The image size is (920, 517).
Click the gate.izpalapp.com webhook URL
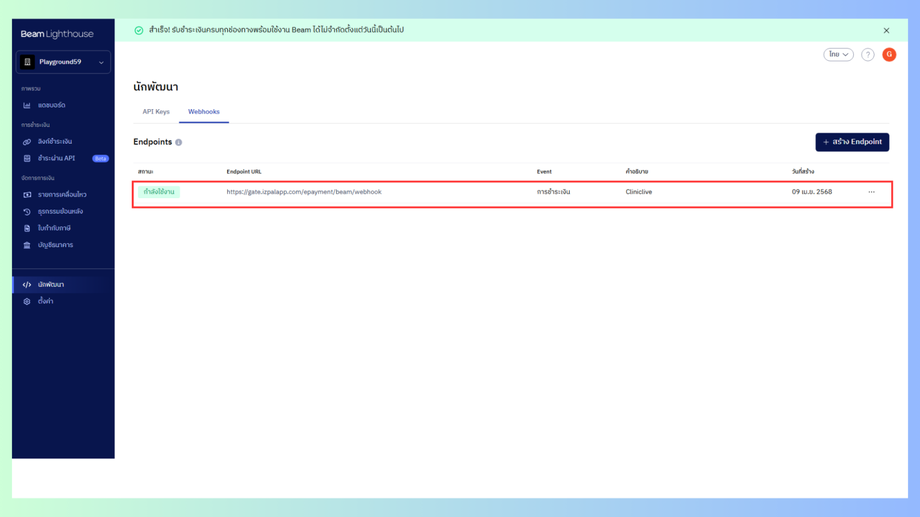pos(304,192)
